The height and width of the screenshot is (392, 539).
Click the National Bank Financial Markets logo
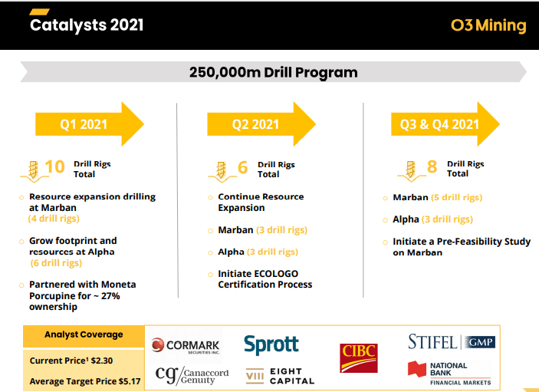click(449, 374)
